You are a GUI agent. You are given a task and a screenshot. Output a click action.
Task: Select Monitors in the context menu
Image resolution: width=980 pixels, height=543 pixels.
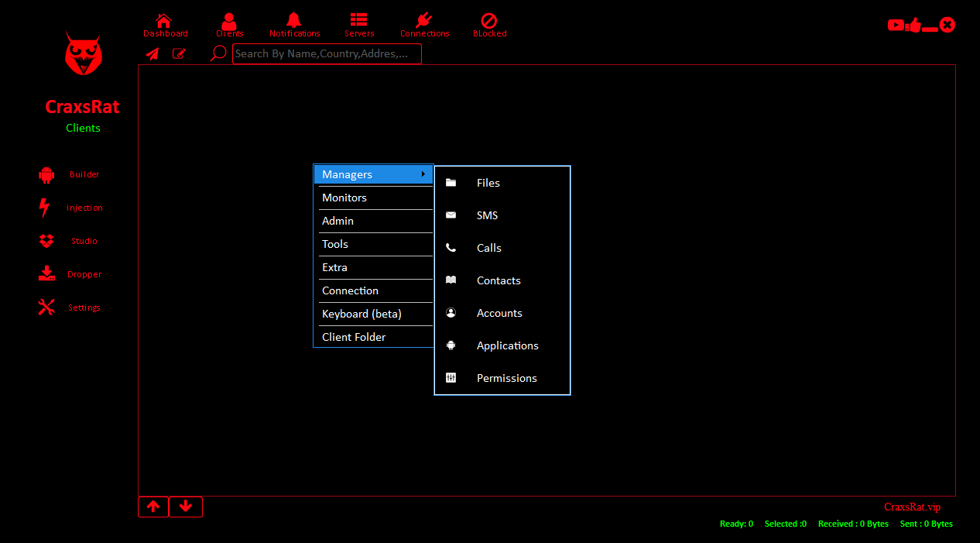373,198
